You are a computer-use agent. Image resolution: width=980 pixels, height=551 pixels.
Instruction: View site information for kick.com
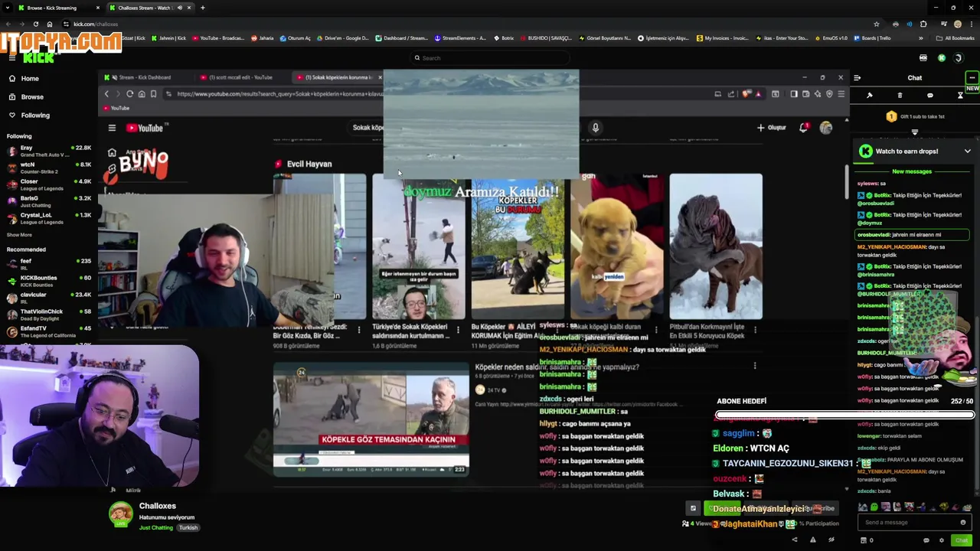pyautogui.click(x=66, y=24)
